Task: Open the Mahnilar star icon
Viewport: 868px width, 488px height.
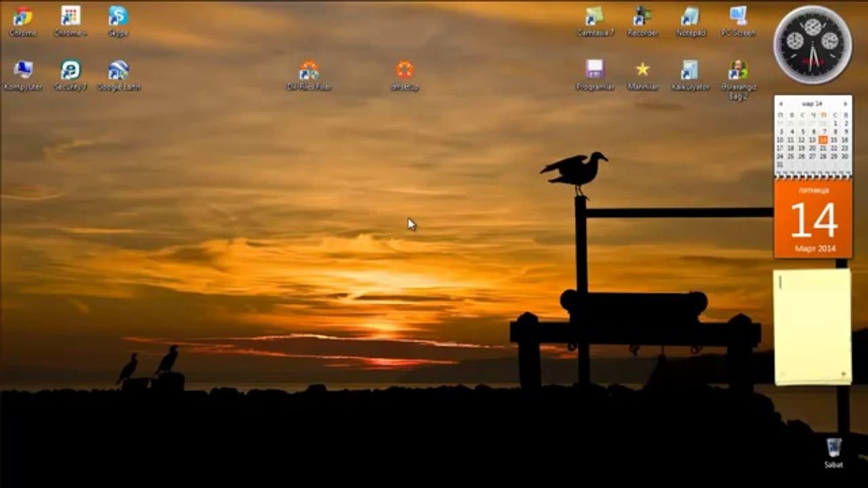Action: point(643,75)
